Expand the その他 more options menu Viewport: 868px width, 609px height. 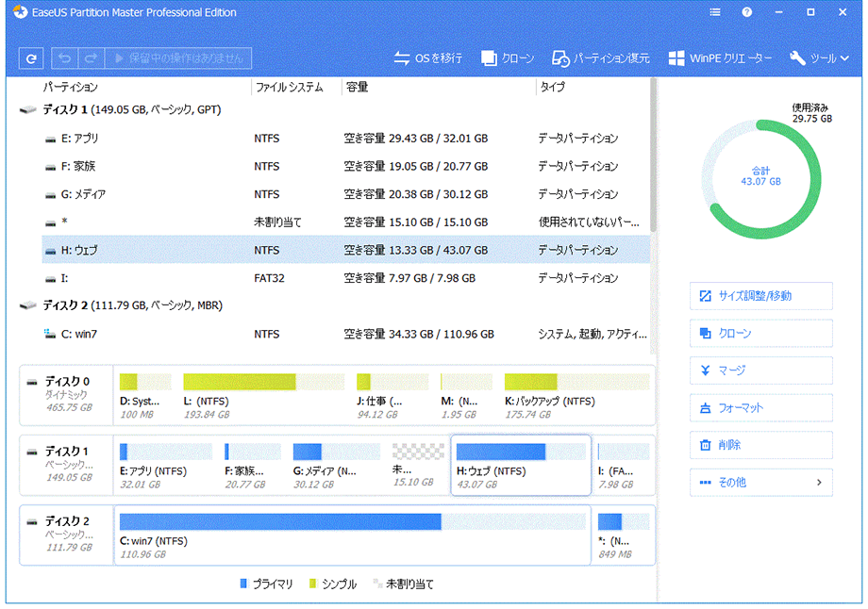pos(761,483)
